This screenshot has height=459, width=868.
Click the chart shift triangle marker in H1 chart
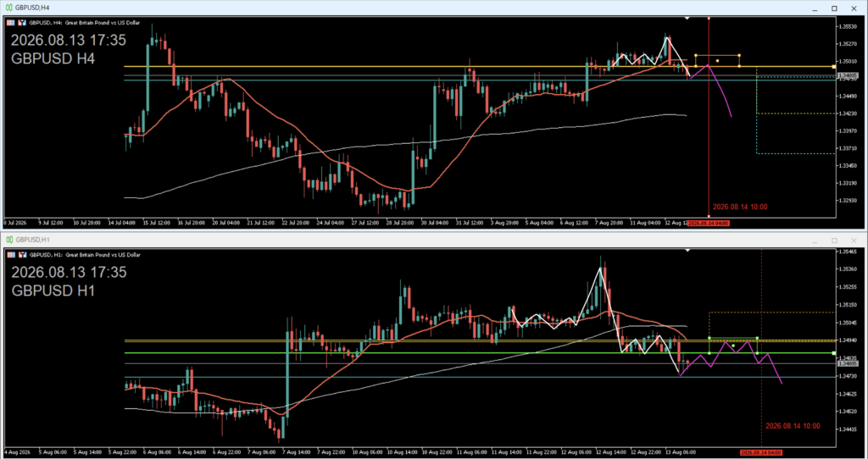687,251
